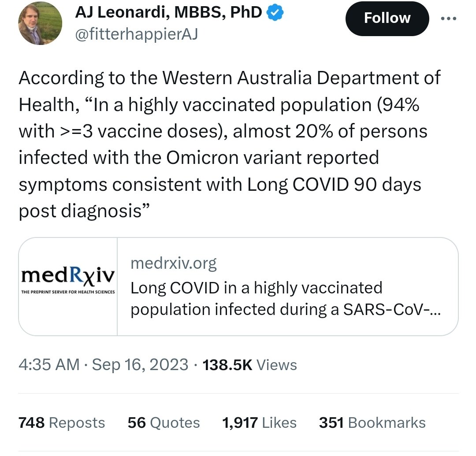This screenshot has height=456, width=476.
Task: Click the preprint server tagline under medRxiv logo
Action: click(x=68, y=292)
